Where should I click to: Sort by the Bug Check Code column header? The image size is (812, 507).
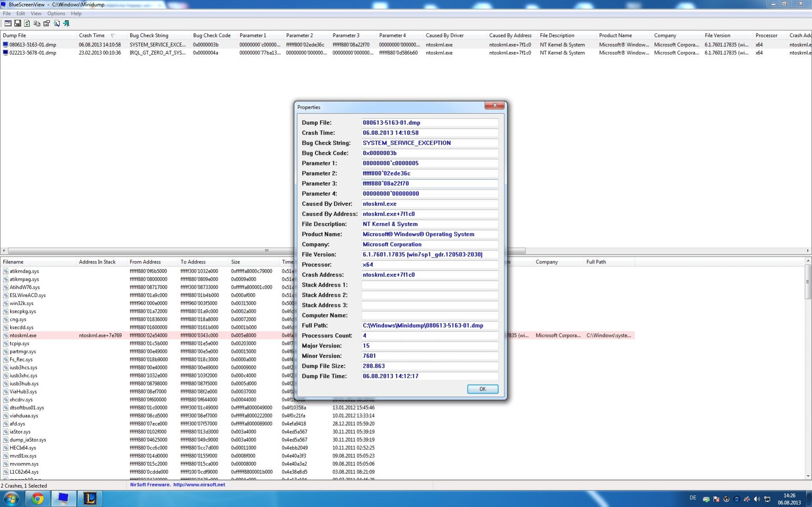214,36
